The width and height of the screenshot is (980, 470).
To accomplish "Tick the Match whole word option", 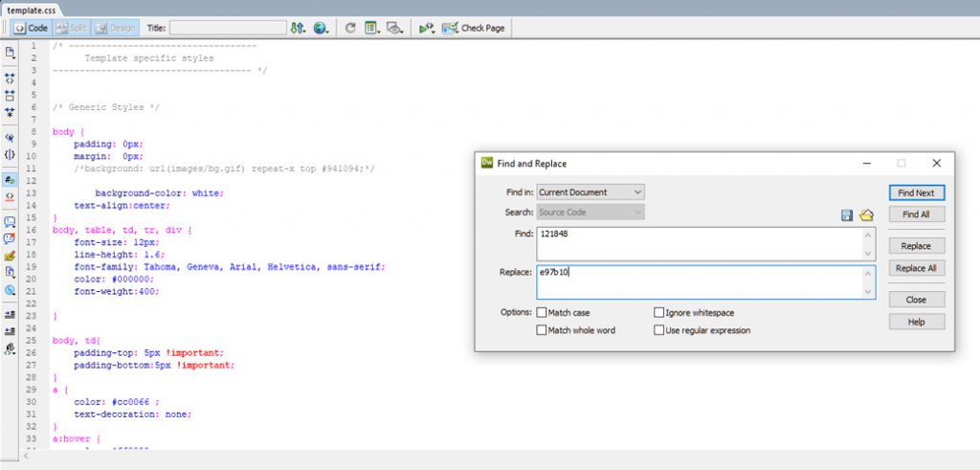I will 542,330.
